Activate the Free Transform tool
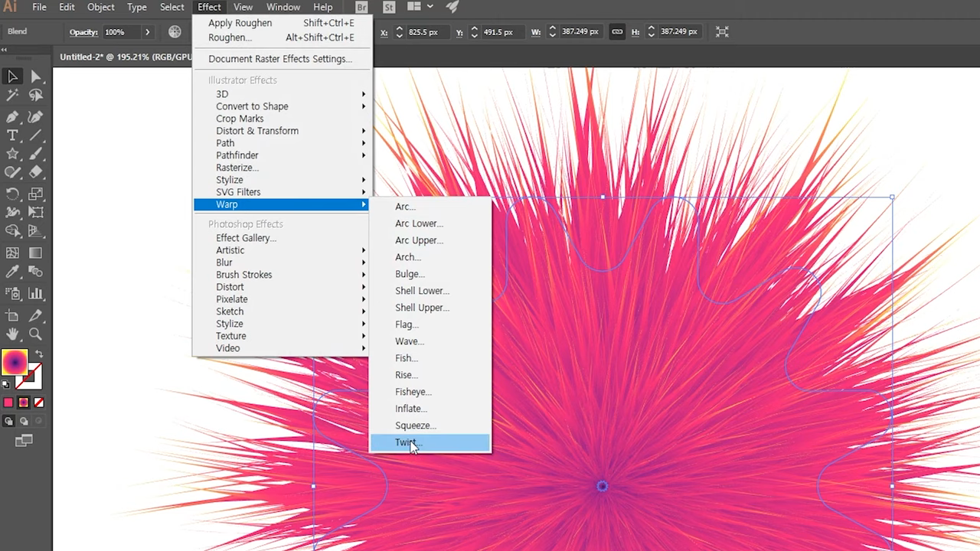This screenshot has height=551, width=980. click(x=36, y=213)
